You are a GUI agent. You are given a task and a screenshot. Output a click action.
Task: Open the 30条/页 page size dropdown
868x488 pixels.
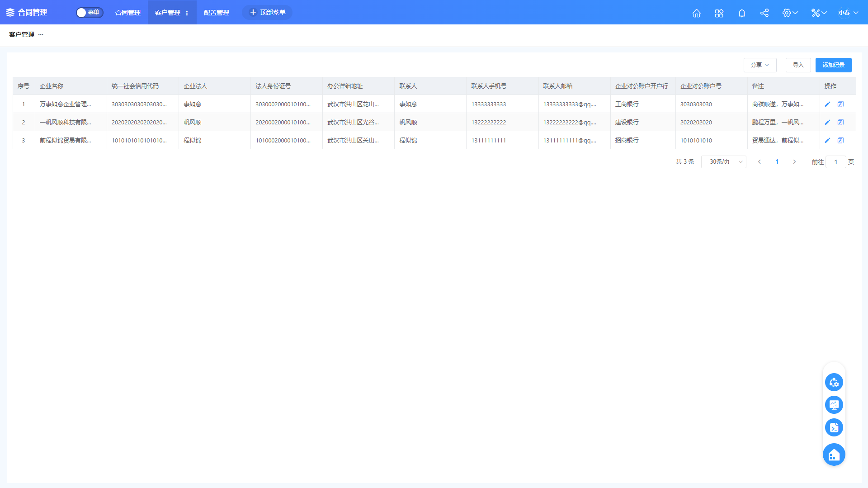(723, 162)
